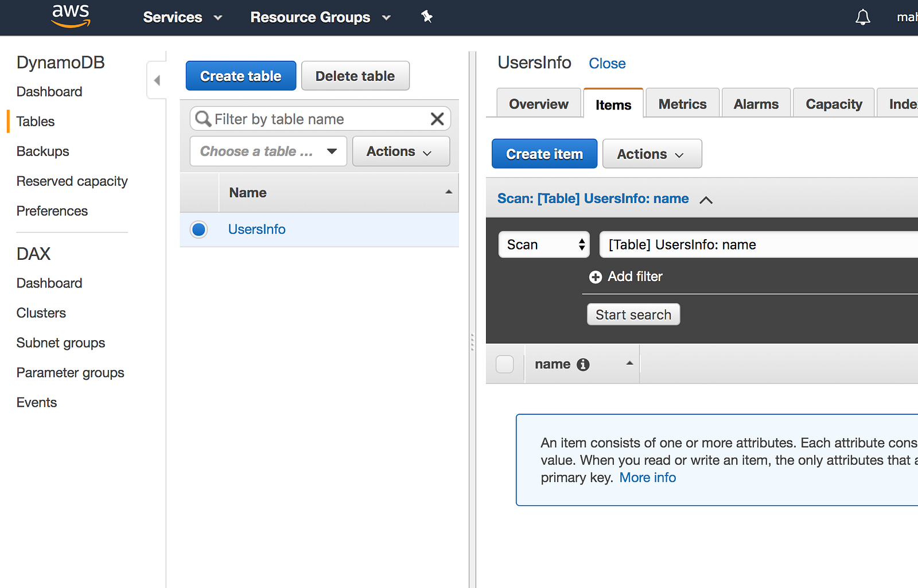Open Reserved capacity in sidebar
The height and width of the screenshot is (588, 918).
click(72, 181)
